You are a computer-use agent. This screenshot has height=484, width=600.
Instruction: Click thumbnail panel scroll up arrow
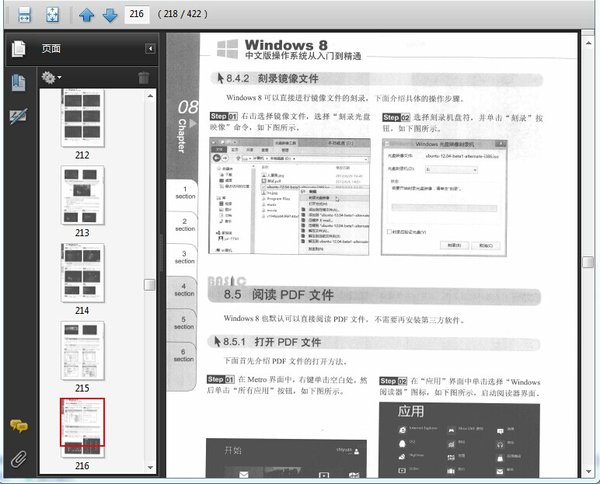pyautogui.click(x=150, y=96)
